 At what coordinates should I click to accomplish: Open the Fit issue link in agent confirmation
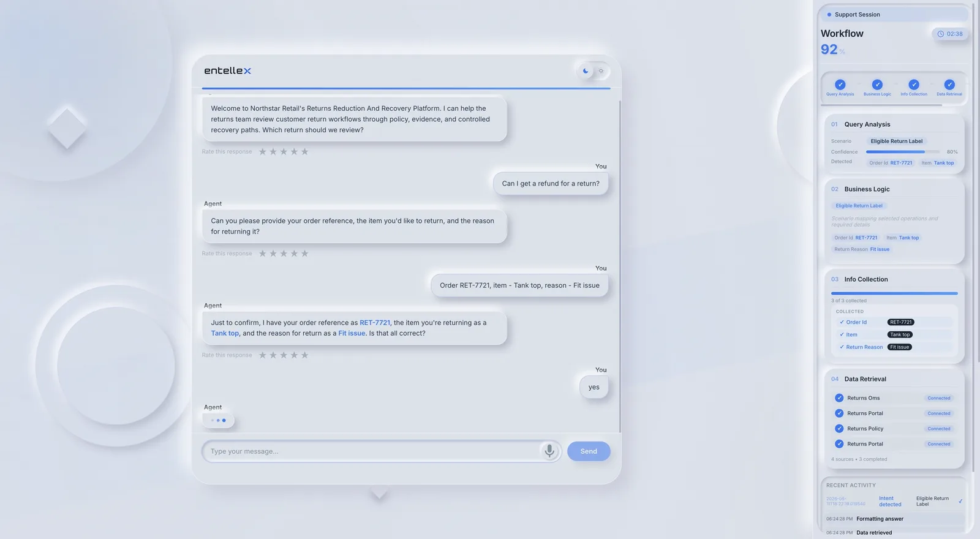[x=352, y=334]
